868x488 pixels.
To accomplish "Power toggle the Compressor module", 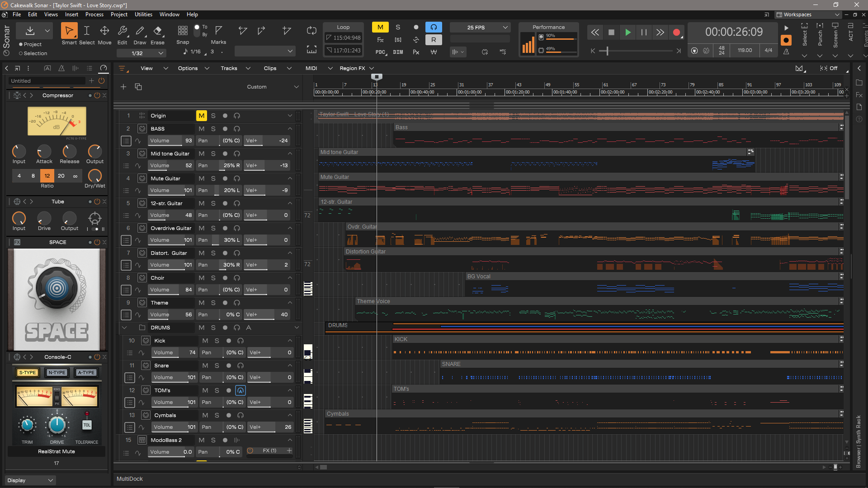I will coord(97,95).
